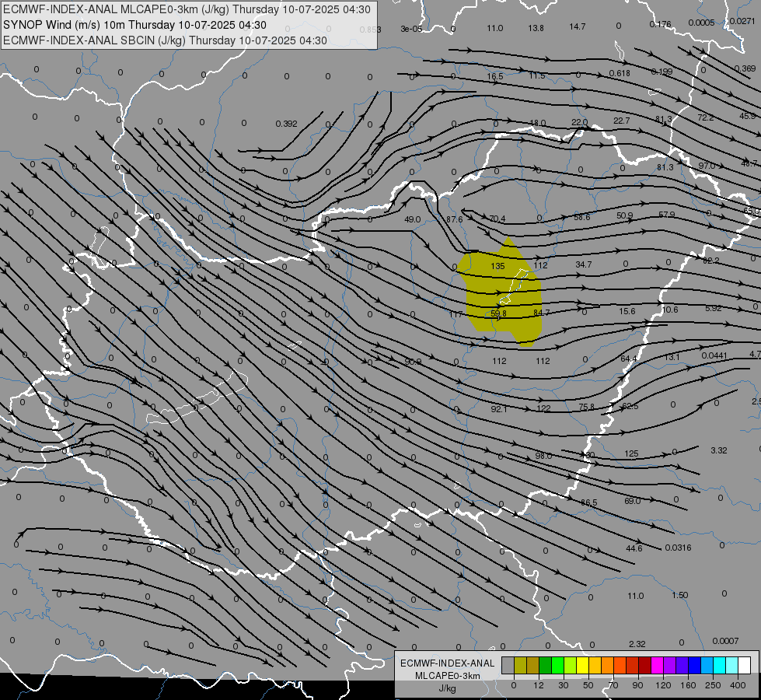Viewport: 761px width, 700px height.
Task: Click the grid value 10.6
Action: tap(670, 310)
